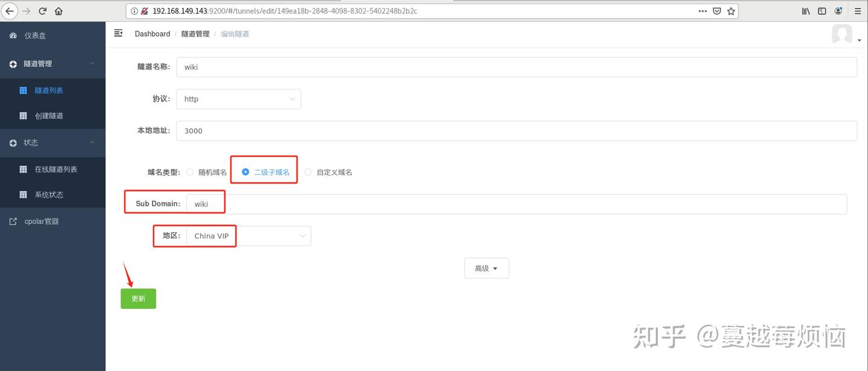Screen dimensions: 868x371
Task: Open 在线隧道列表 from the sidebar
Action: 23,169
